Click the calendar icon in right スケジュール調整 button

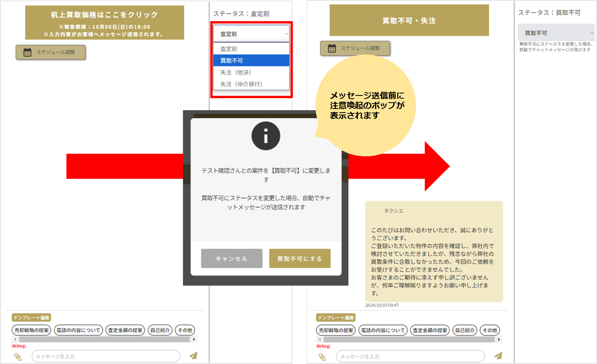[x=332, y=48]
